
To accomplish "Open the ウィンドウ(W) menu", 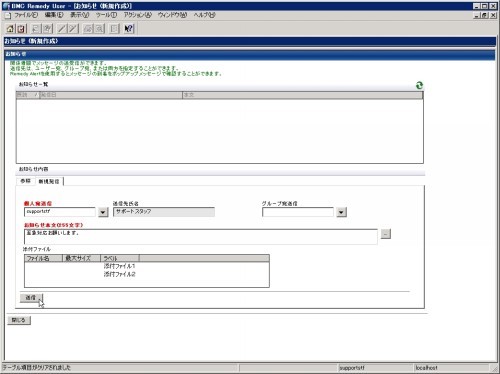I will [x=172, y=15].
